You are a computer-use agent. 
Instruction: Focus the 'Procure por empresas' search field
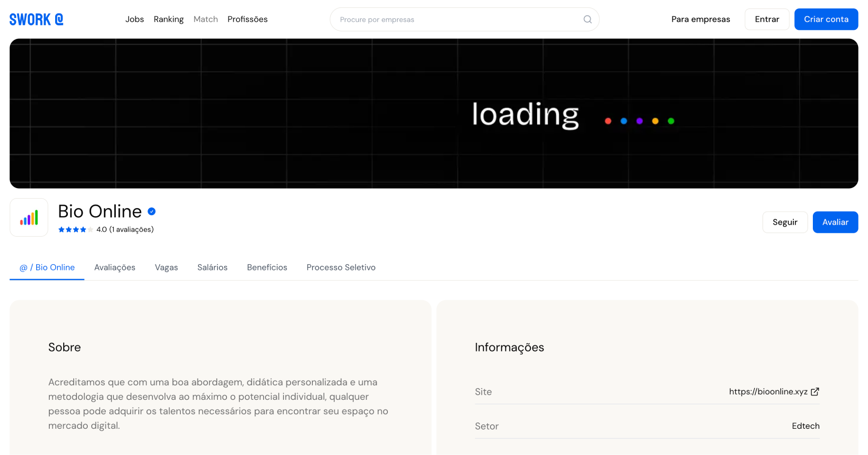(x=464, y=19)
